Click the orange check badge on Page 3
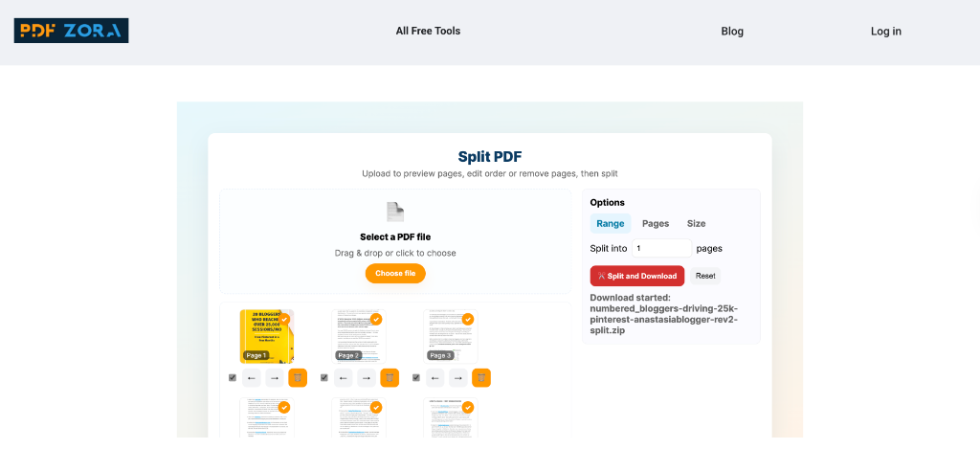 468,319
